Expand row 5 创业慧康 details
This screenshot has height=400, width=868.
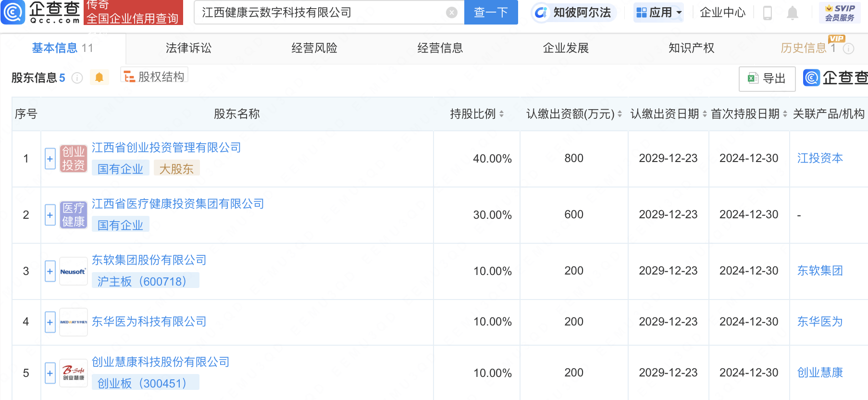[x=50, y=373]
